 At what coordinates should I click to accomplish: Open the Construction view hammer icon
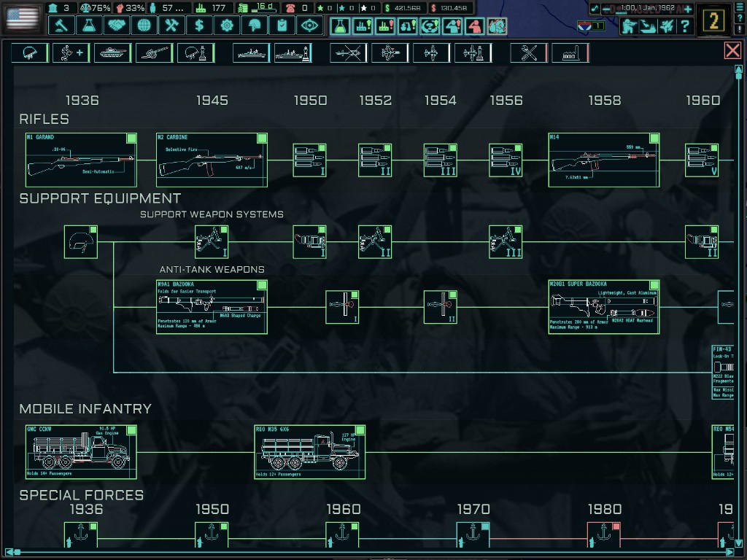pyautogui.click(x=61, y=26)
